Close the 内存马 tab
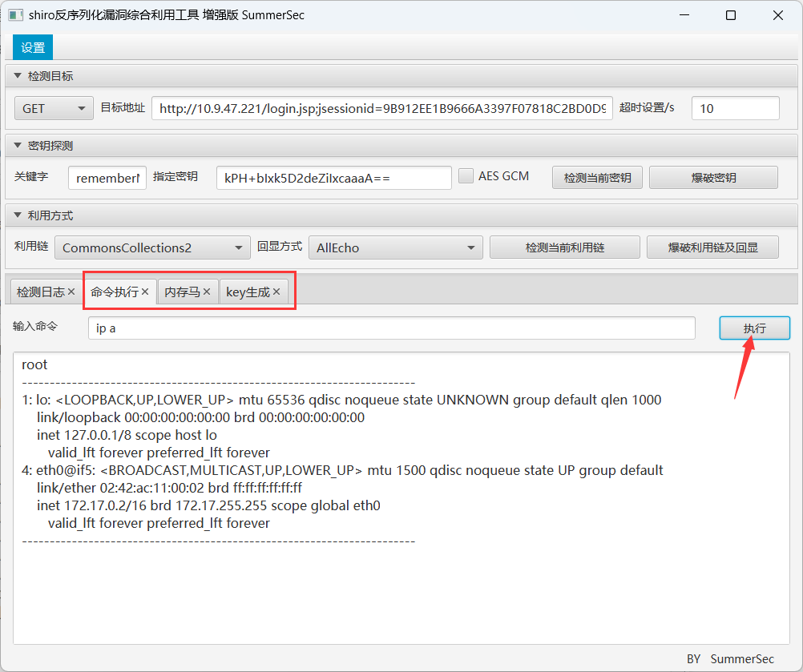Image resolution: width=803 pixels, height=672 pixels. pos(207,292)
